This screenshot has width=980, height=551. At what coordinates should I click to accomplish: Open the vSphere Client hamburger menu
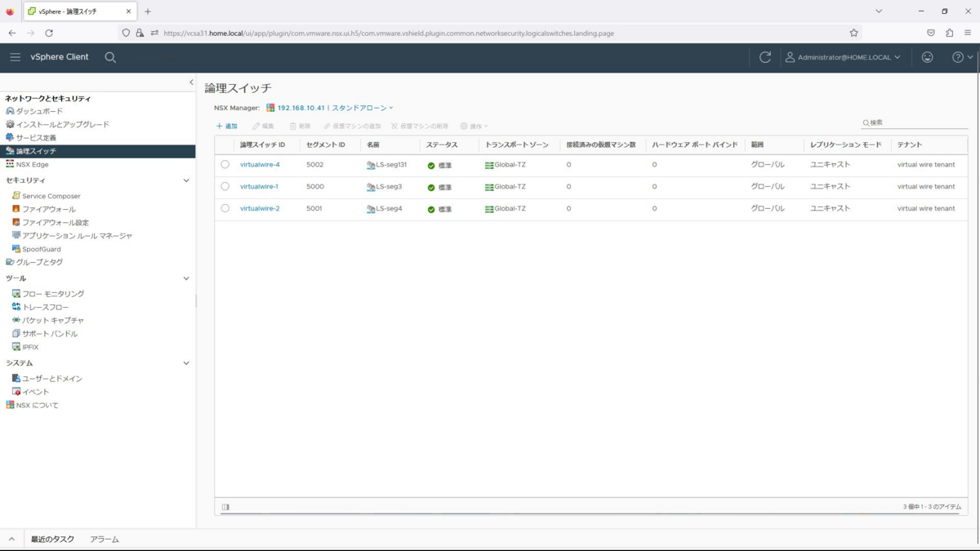pyautogui.click(x=15, y=57)
